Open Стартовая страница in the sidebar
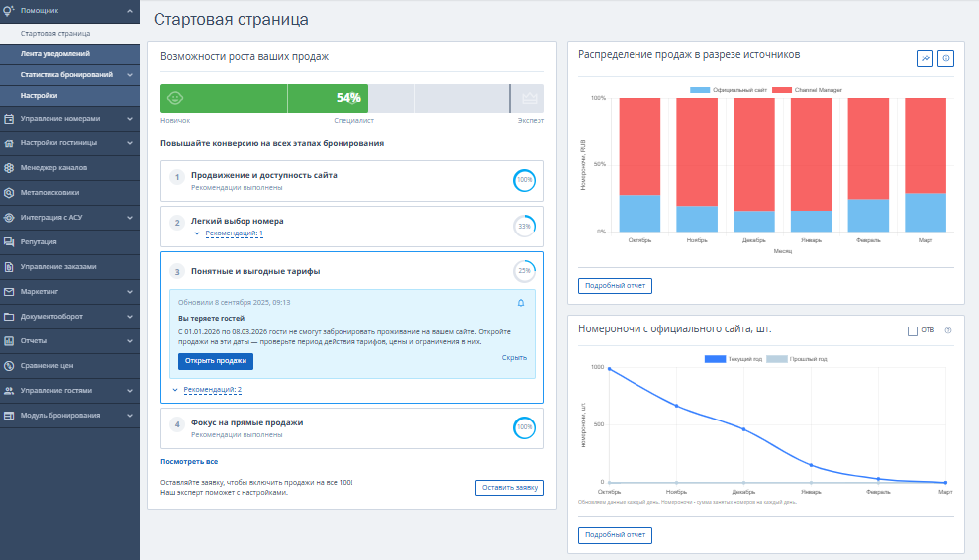979x560 pixels. pyautogui.click(x=70, y=33)
